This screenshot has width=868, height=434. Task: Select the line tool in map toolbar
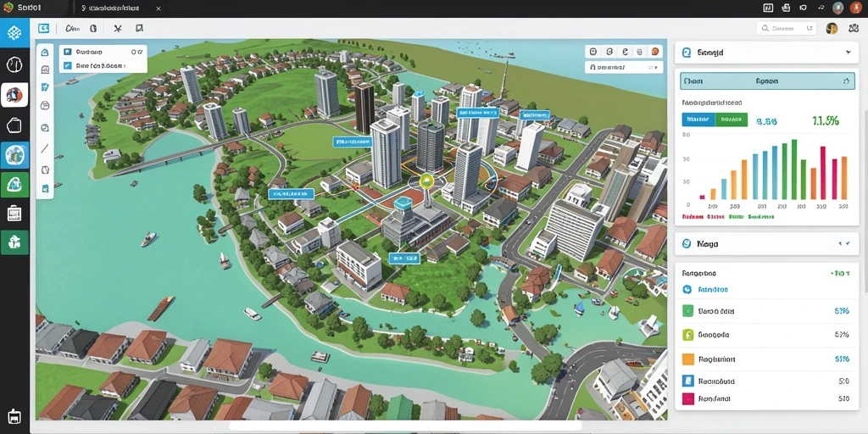pyautogui.click(x=45, y=148)
